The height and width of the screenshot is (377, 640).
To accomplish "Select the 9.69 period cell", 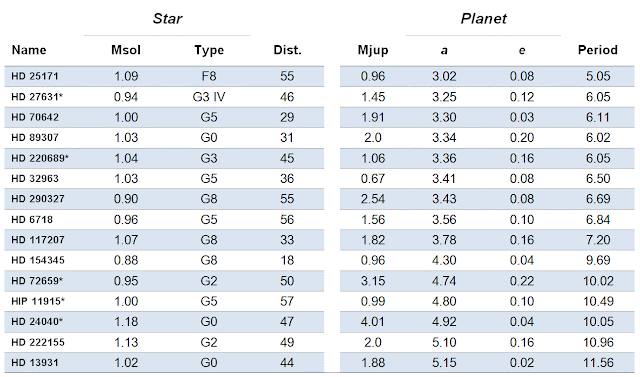I will point(598,260).
